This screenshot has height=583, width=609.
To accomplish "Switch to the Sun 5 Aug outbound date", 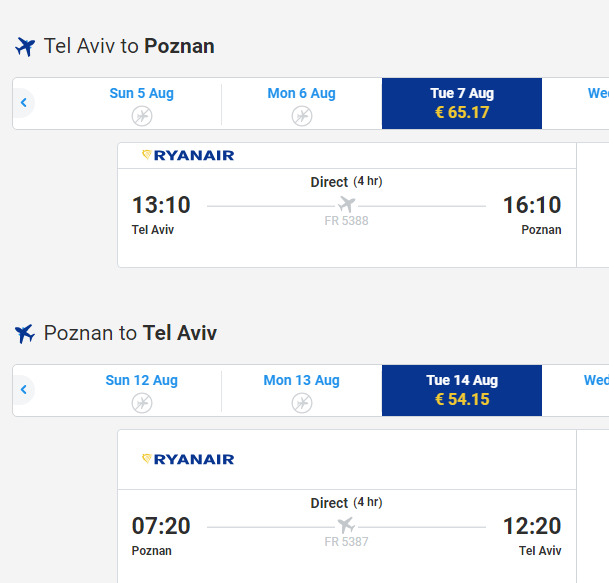I will tap(142, 103).
